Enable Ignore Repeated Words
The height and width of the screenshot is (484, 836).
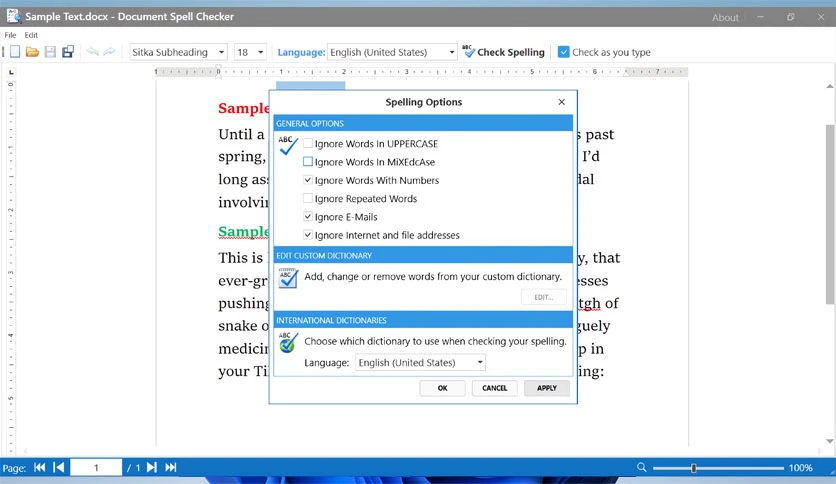[x=308, y=198]
